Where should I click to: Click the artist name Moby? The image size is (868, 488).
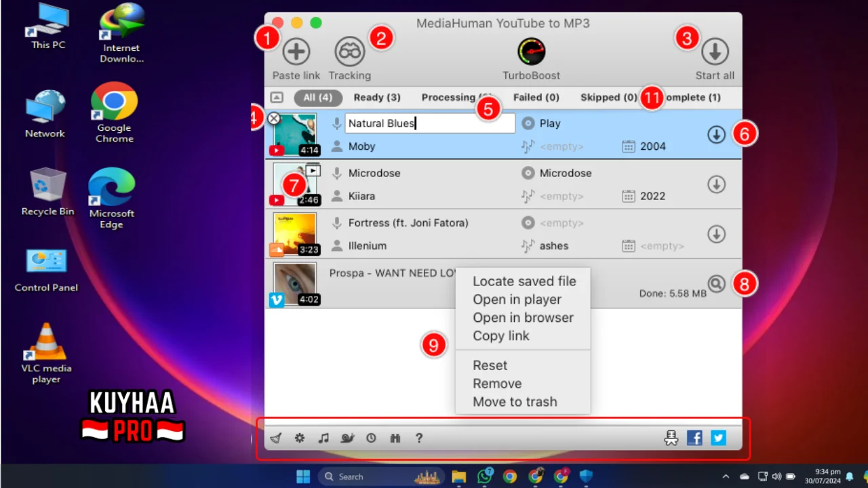tap(361, 146)
